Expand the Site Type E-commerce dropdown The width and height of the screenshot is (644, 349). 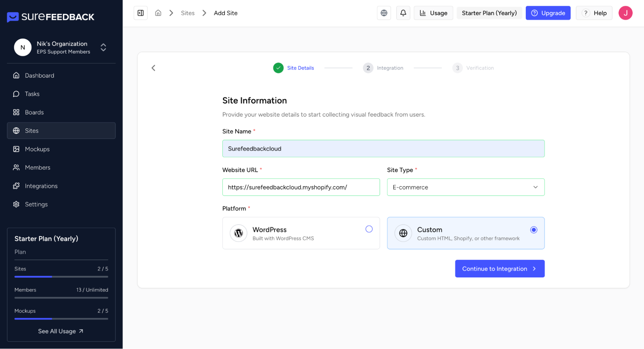click(x=466, y=187)
